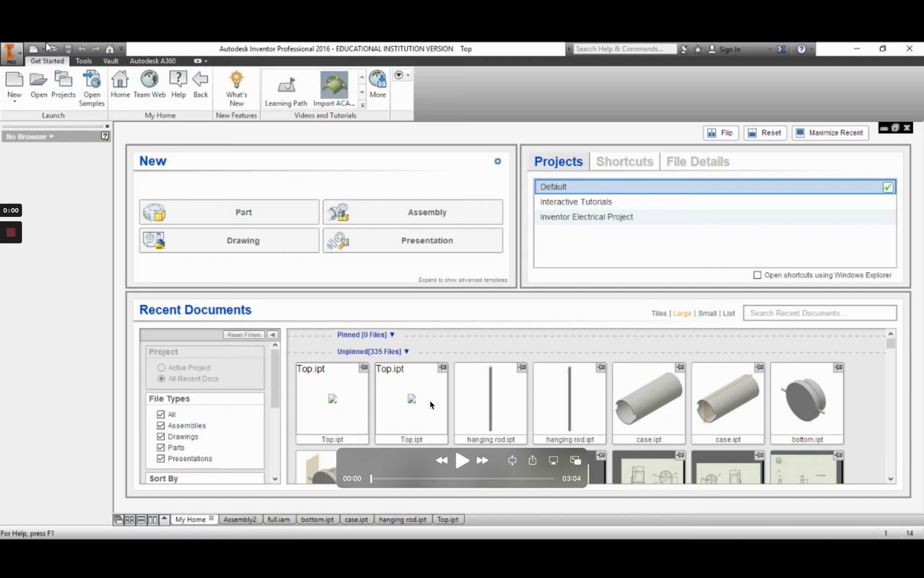Viewport: 924px width, 578px height.
Task: Click the Favorites star icon
Action: pyautogui.click(x=697, y=49)
